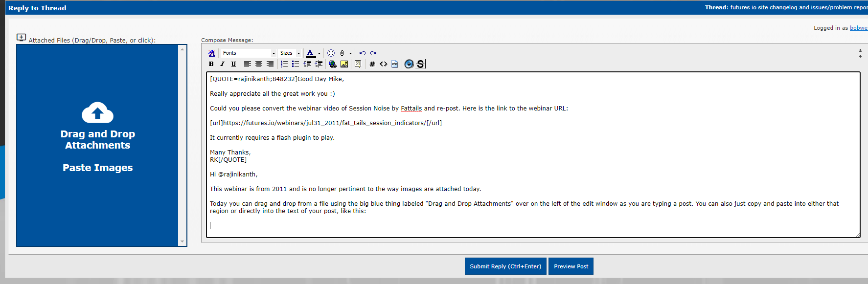The width and height of the screenshot is (868, 284).
Task: Increase indent of text
Action: (x=319, y=64)
